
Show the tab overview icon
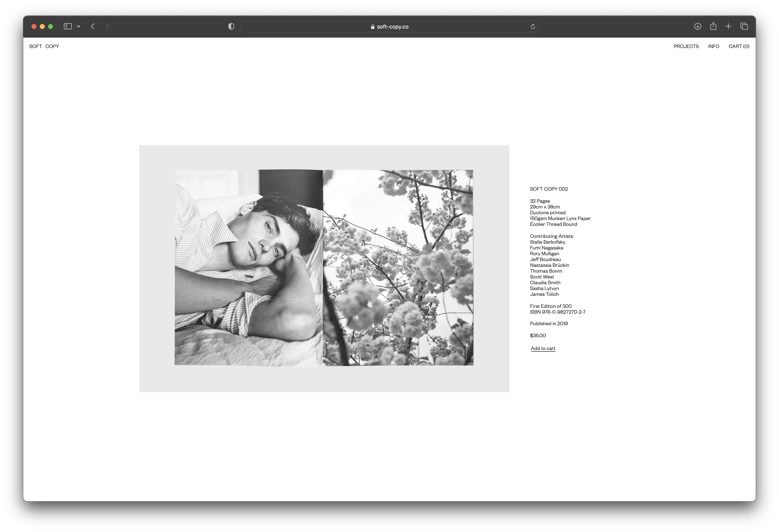click(744, 26)
